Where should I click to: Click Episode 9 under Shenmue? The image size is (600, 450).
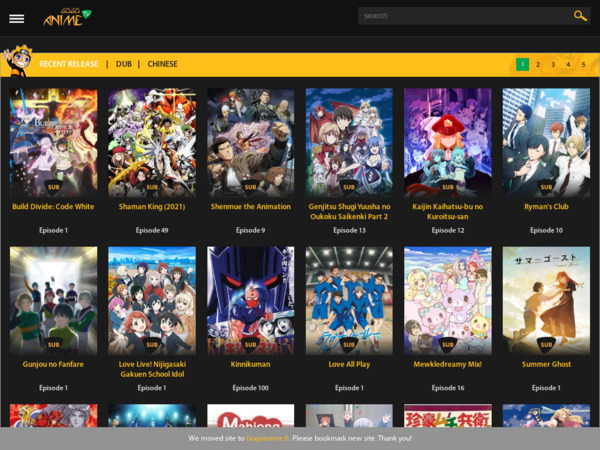click(x=251, y=230)
